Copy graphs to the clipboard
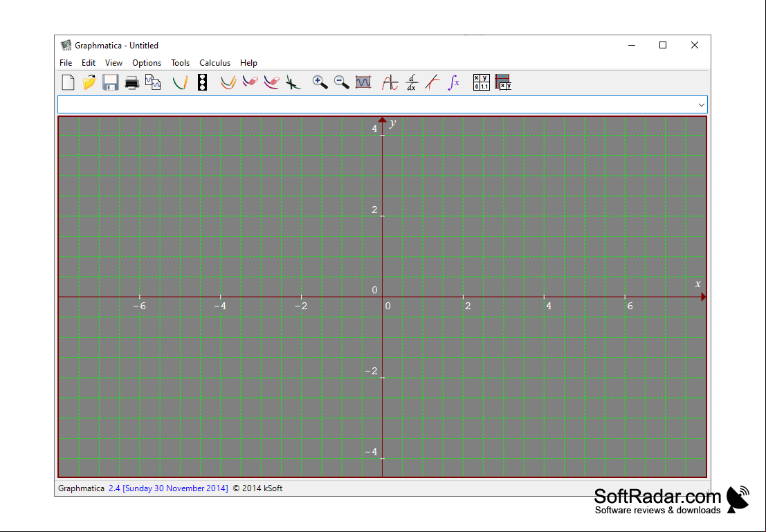766x532 pixels. 153,82
